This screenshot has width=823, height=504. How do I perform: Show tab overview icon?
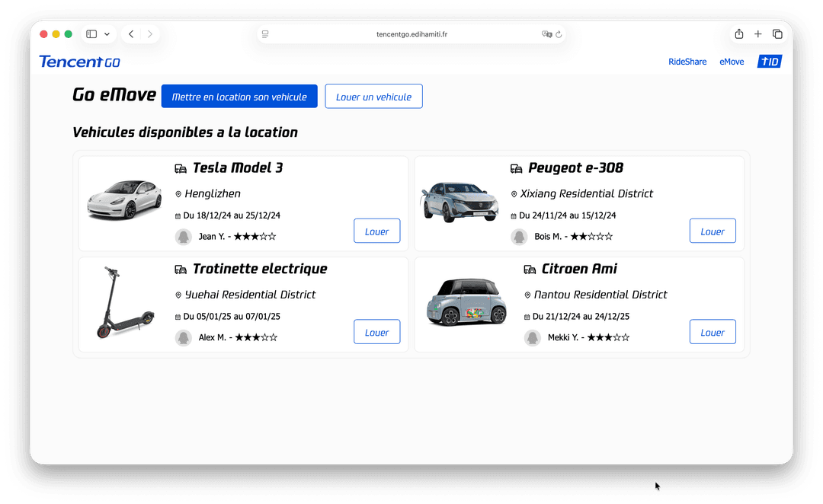[x=777, y=34]
